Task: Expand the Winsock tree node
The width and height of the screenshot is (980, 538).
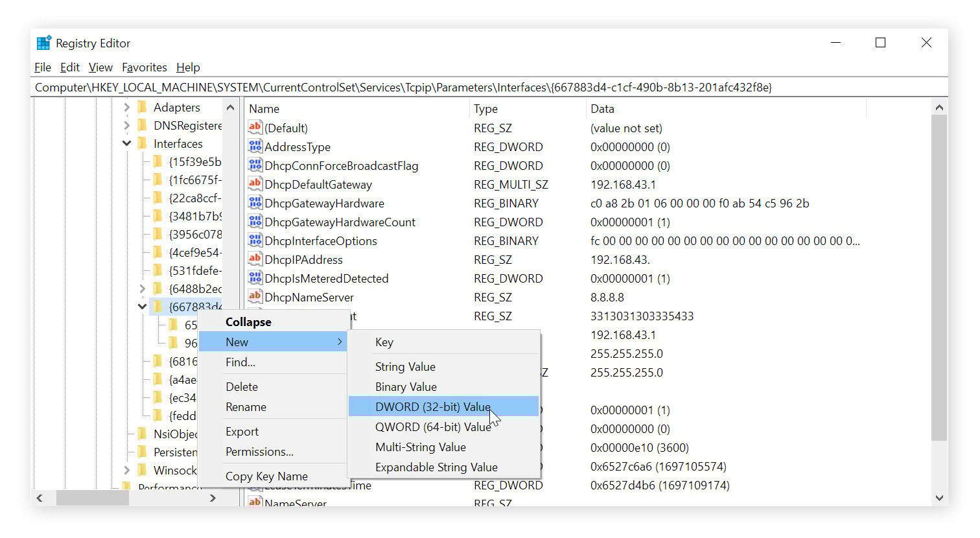Action: [126, 470]
